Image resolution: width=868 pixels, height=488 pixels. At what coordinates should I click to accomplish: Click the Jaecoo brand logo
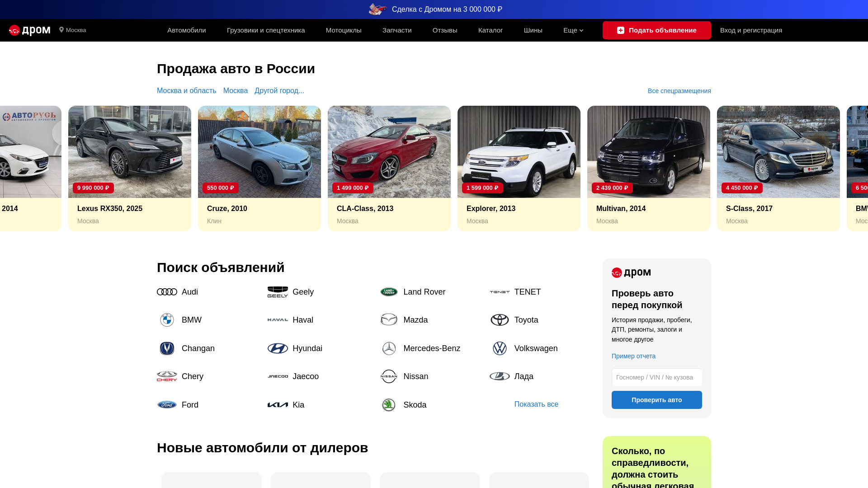click(x=278, y=376)
